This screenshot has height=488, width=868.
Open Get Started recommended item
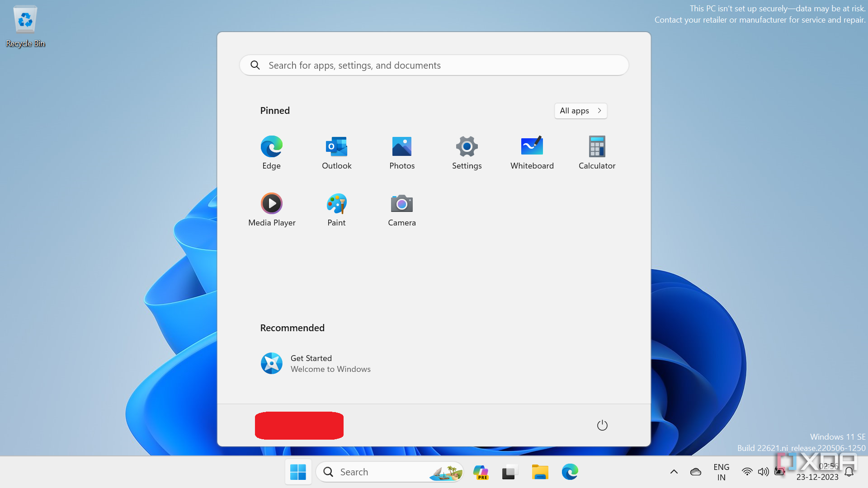point(316,363)
